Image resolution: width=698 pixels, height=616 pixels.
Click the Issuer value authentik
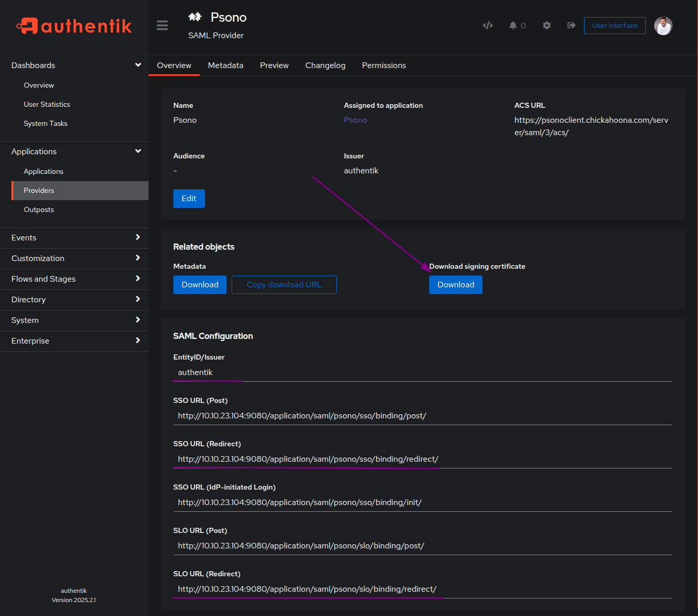coord(361,171)
